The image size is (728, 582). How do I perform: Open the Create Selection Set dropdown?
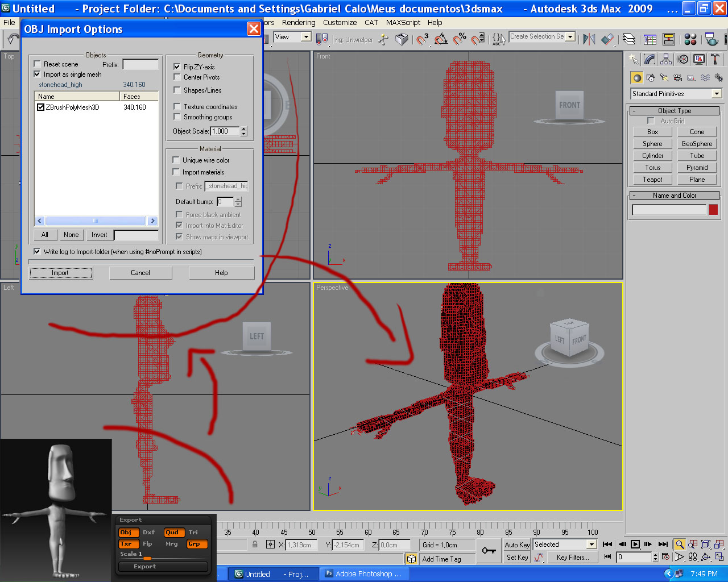pyautogui.click(x=570, y=37)
